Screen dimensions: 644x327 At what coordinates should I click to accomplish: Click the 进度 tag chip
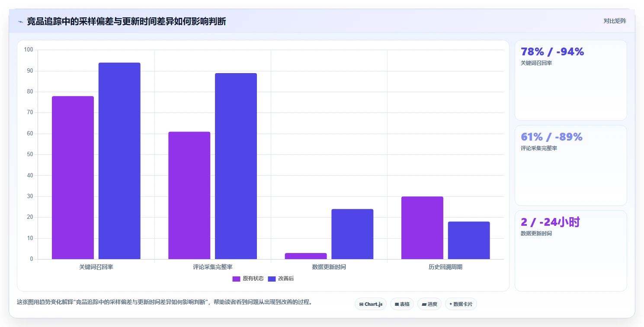tap(429, 304)
